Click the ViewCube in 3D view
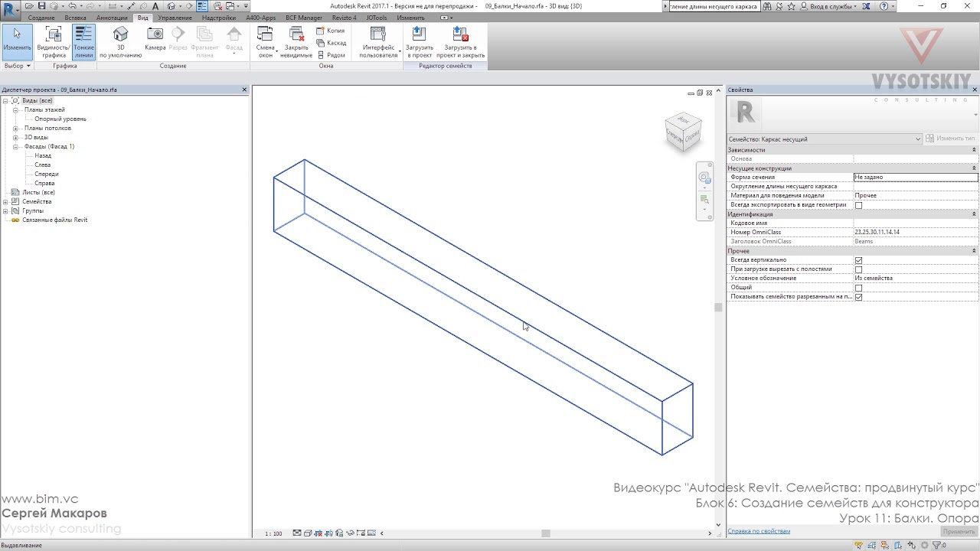 pyautogui.click(x=683, y=132)
